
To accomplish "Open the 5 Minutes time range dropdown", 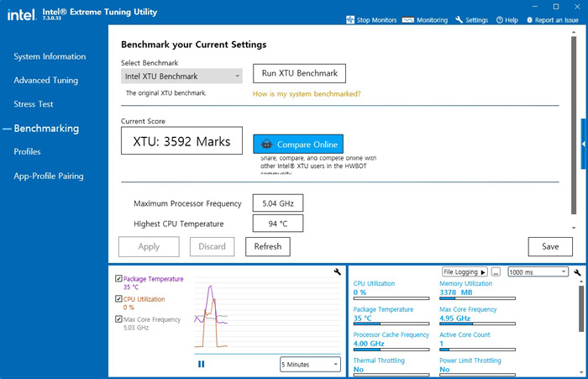I will 310,365.
